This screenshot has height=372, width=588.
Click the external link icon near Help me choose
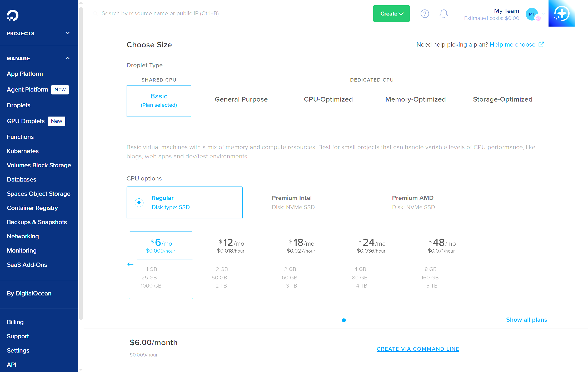(541, 44)
